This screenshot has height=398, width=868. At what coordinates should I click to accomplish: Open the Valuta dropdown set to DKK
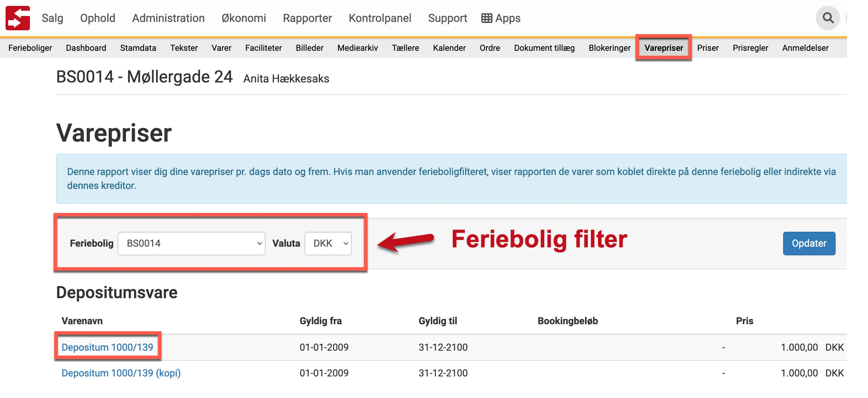[x=328, y=243]
